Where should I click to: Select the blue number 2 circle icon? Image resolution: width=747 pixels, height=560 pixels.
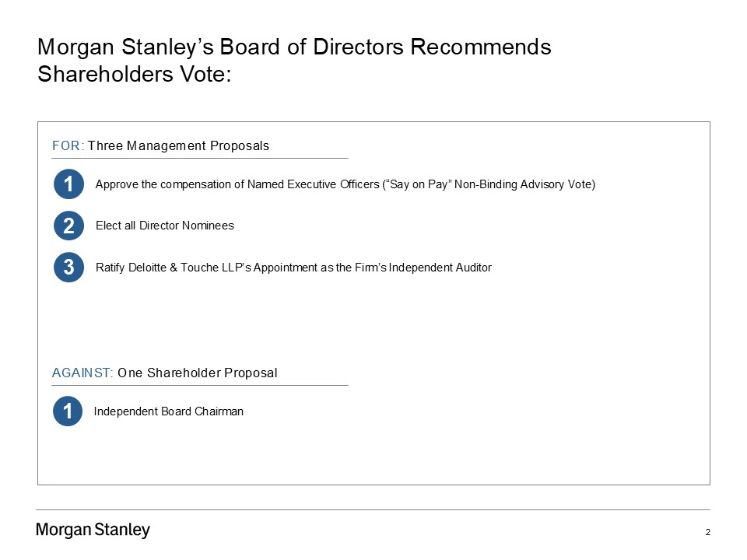[68, 226]
